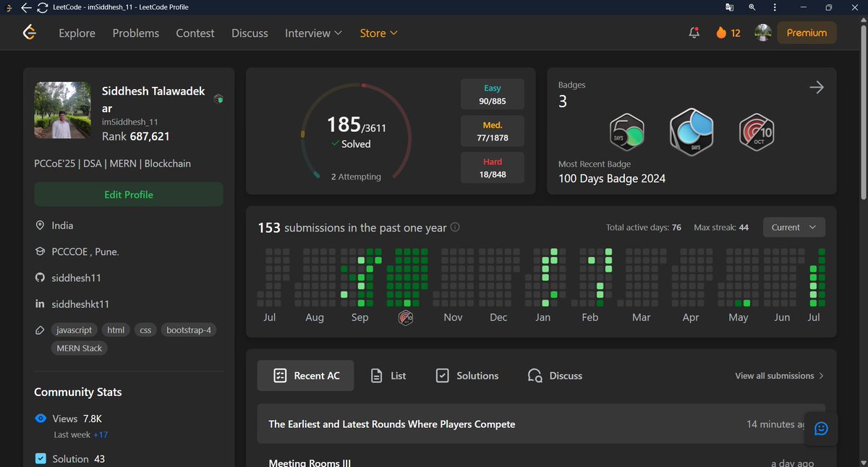
Task: Click the html skill tag
Action: point(116,330)
